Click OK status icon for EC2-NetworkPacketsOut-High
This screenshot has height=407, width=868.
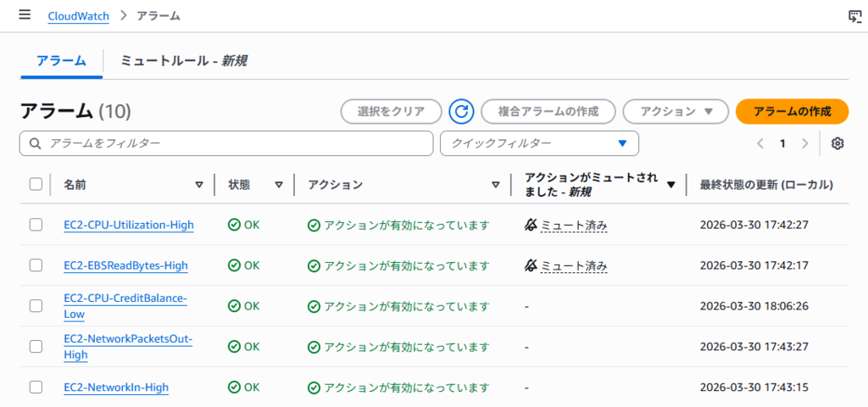click(234, 347)
